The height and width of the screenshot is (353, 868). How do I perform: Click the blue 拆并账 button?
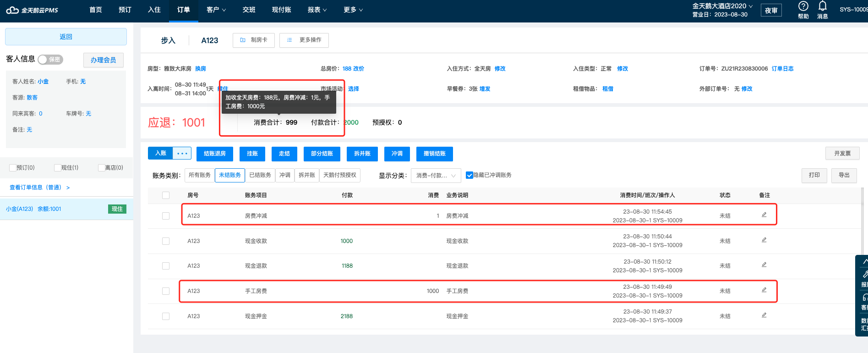[x=362, y=154]
